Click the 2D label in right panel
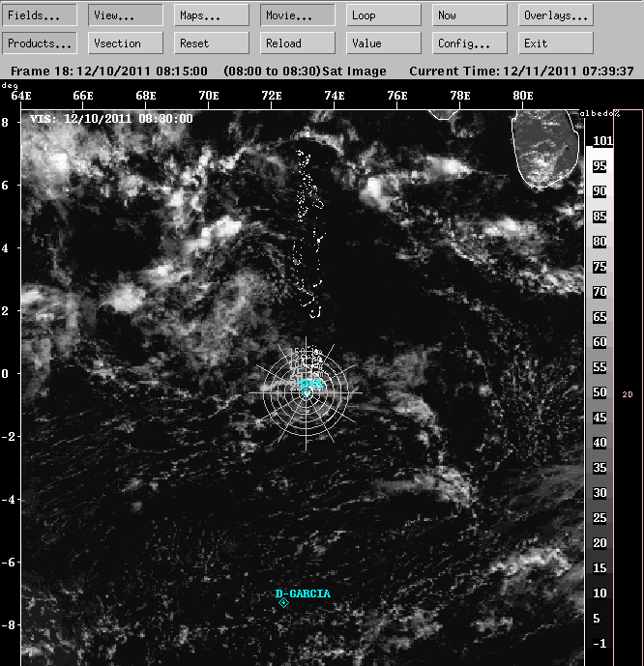Screen dimensions: 644x666 pyautogui.click(x=628, y=394)
